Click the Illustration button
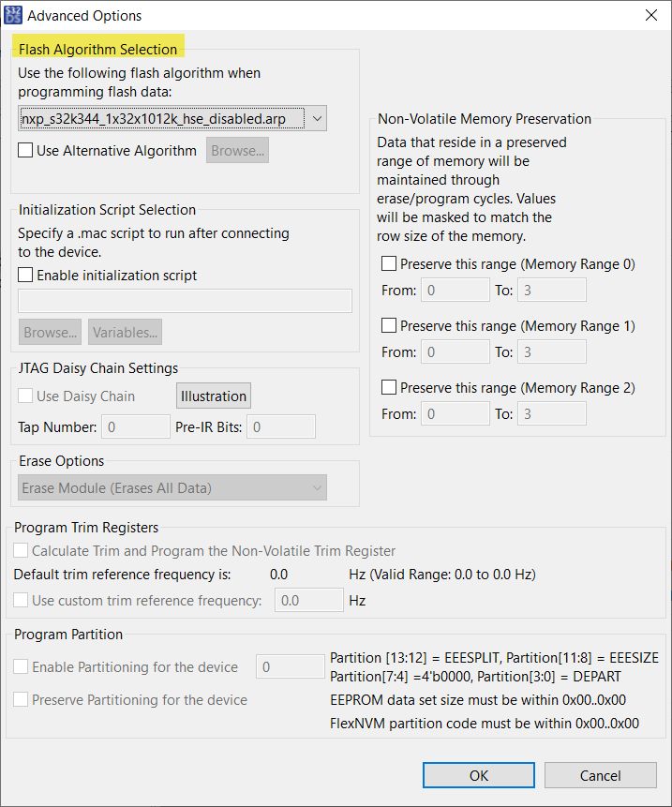This screenshot has width=672, height=807. 213,396
